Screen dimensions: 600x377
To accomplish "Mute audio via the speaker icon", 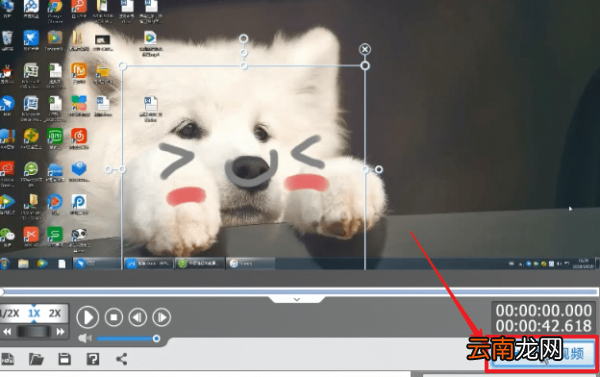I will point(85,338).
